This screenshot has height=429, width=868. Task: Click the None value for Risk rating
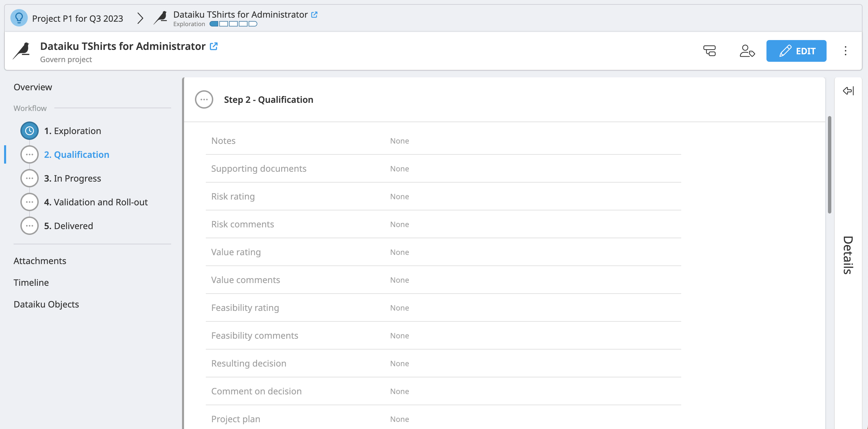pos(399,197)
